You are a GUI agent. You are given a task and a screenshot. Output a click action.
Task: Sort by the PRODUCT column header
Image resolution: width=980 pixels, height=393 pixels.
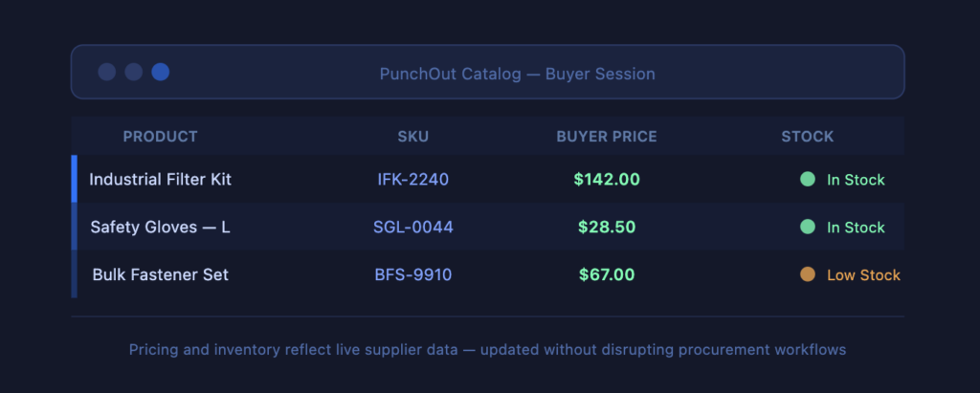(160, 137)
